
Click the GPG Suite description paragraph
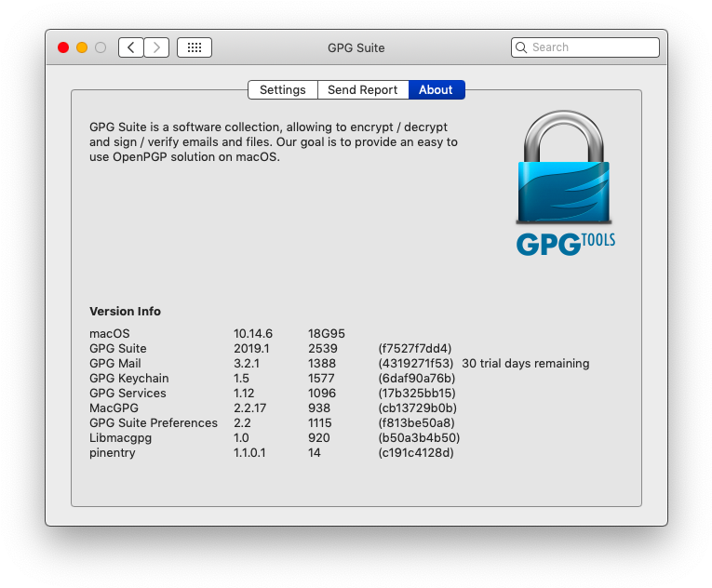tap(274, 141)
